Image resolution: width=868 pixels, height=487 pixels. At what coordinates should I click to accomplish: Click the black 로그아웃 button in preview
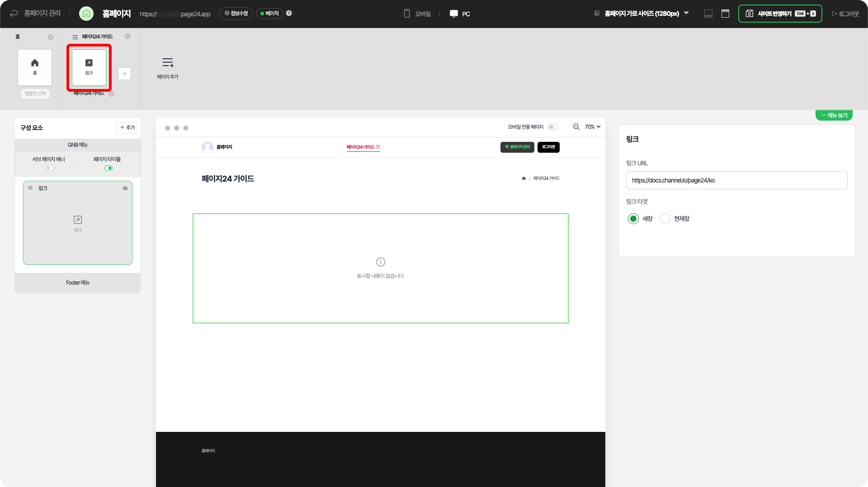(x=548, y=147)
